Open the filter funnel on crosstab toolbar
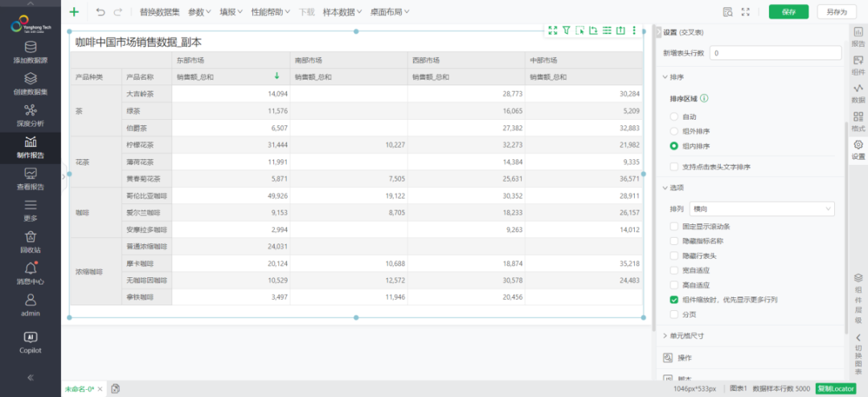Screen dimensions: 868x397 coord(567,31)
